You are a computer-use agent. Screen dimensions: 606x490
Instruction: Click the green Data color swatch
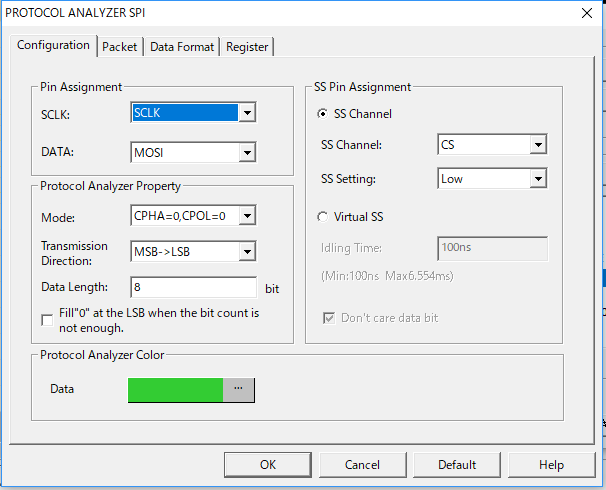coord(175,390)
